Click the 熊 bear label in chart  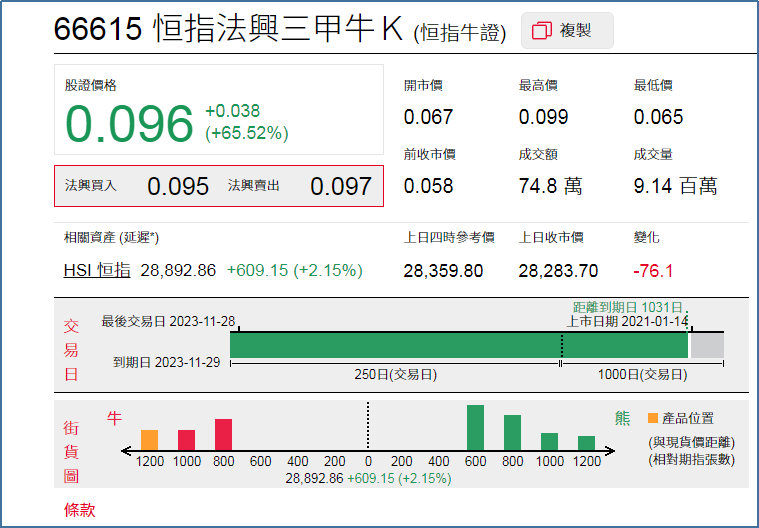tap(622, 418)
